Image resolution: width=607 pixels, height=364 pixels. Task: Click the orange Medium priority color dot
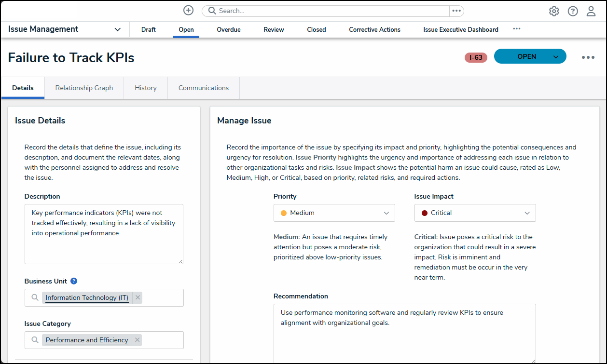coord(284,213)
